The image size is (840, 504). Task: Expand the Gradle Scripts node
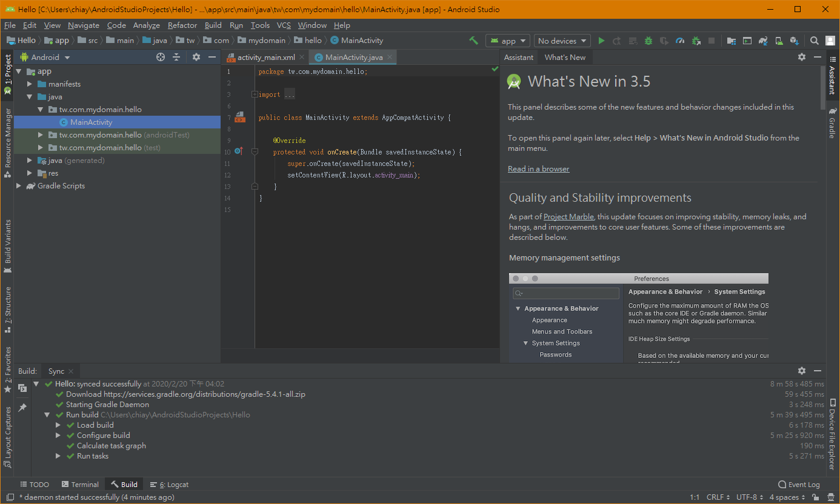pos(19,186)
